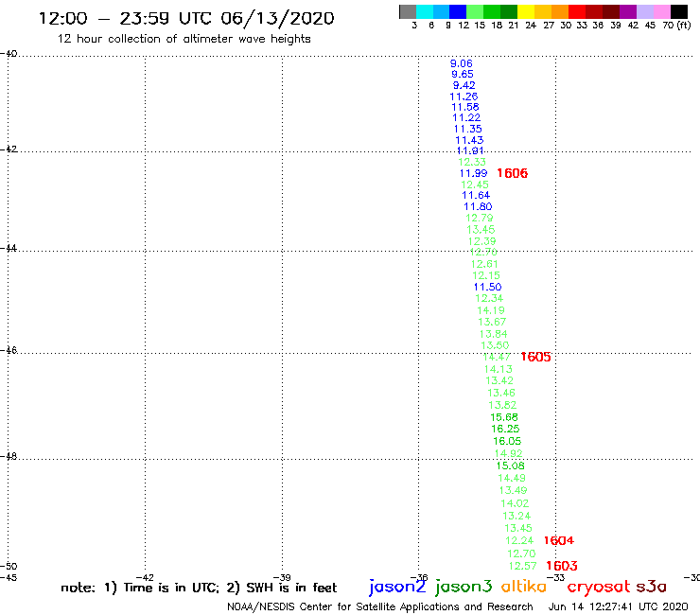This screenshot has height=615, width=700.
Task: Click the value 11.43
Action: click(x=469, y=140)
